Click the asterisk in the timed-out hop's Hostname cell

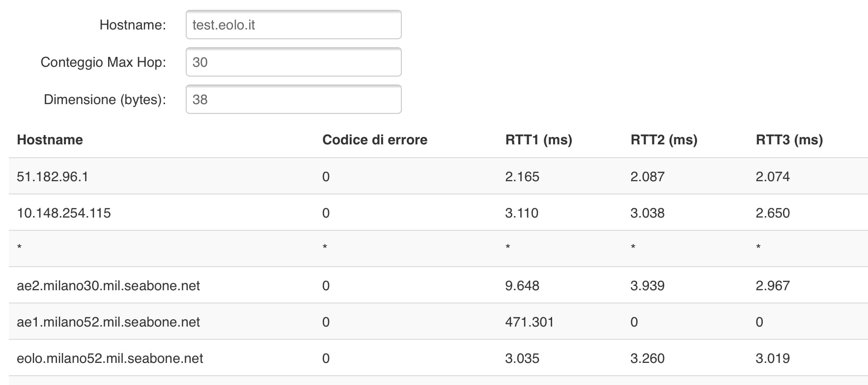click(x=19, y=247)
